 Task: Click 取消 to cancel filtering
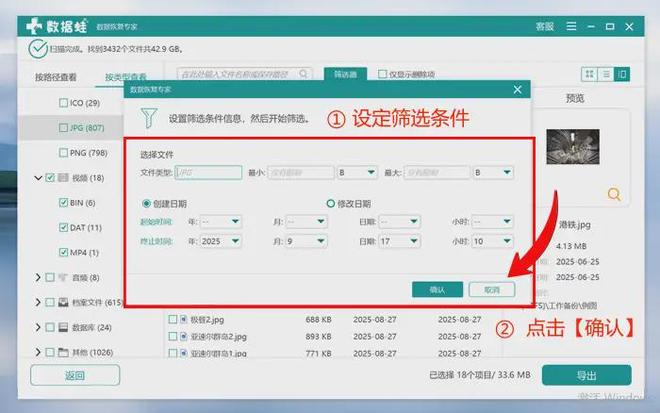492,290
